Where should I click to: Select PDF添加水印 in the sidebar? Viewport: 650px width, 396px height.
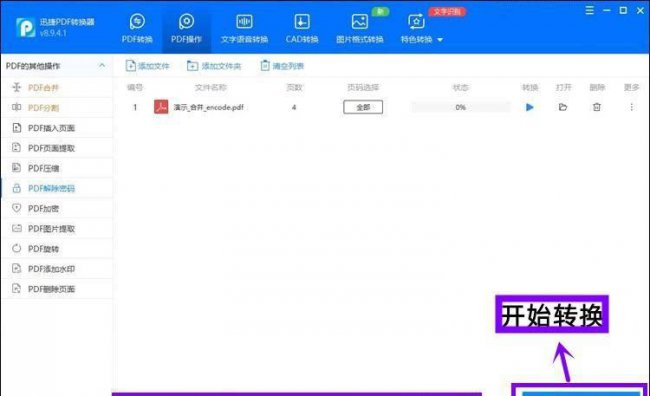(x=57, y=269)
